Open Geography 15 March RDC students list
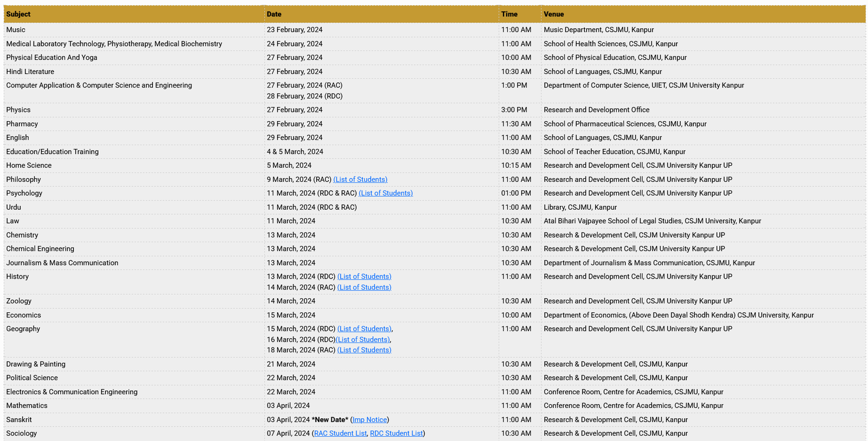868x441 pixels. pos(364,329)
